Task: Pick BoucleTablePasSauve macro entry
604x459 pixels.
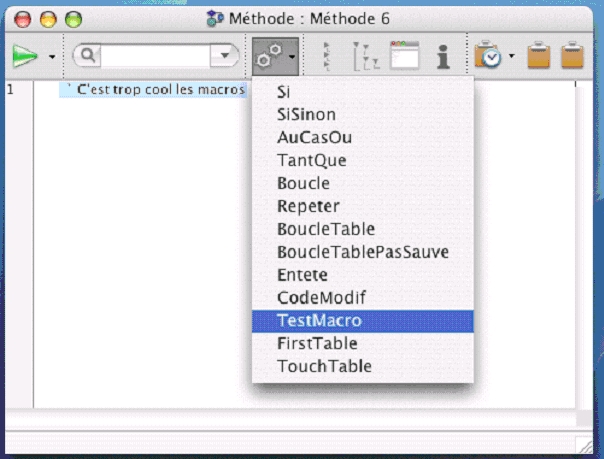Action: pos(362,252)
